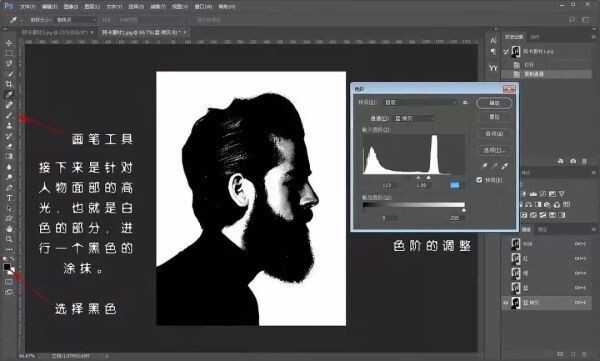
Task: Click the foreground black color swatch
Action: pyautogui.click(x=7, y=266)
